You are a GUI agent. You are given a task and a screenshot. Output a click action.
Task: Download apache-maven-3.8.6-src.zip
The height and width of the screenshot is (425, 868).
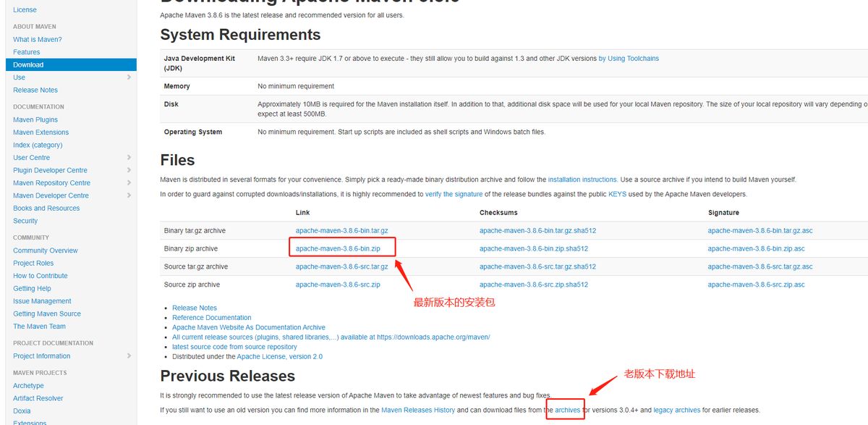click(338, 285)
